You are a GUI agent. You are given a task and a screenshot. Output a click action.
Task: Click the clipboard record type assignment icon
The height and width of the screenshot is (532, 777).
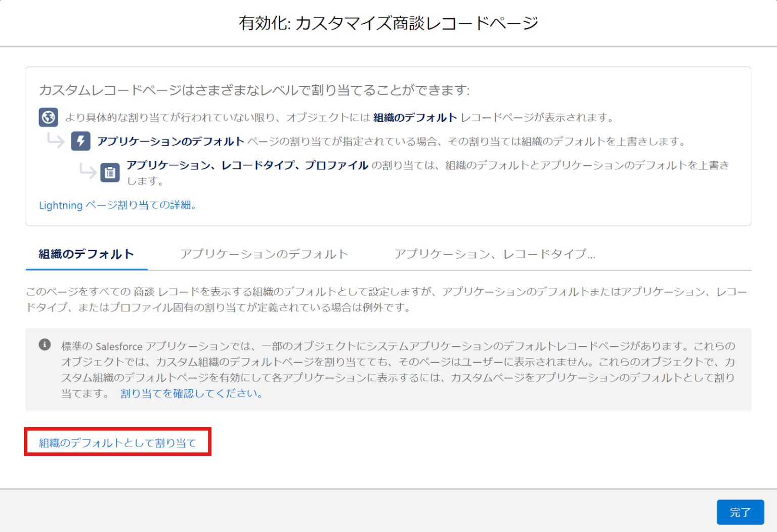click(110, 172)
